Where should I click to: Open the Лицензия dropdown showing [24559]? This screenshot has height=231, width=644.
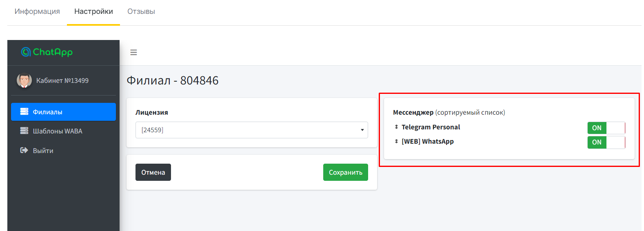[x=251, y=130]
